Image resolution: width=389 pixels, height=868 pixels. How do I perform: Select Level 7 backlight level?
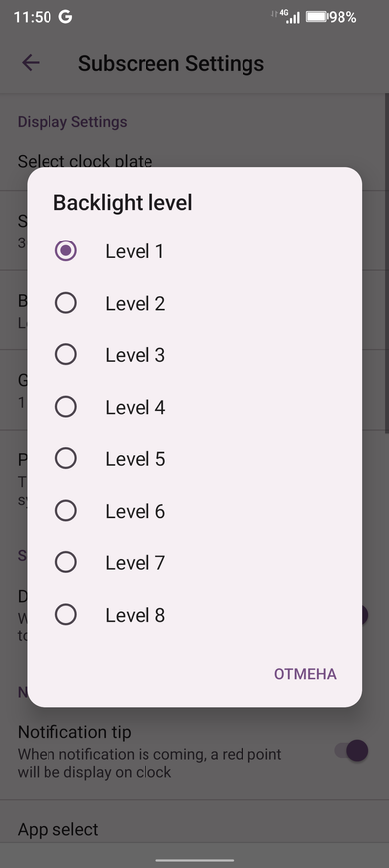tap(66, 562)
